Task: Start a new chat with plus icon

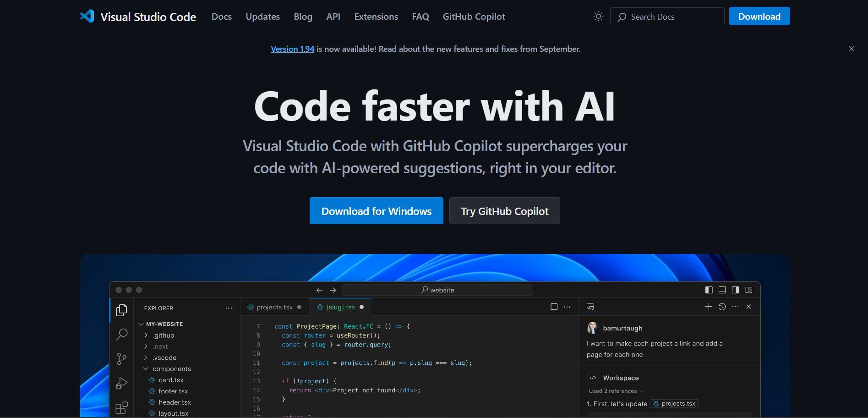Action: 709,307
